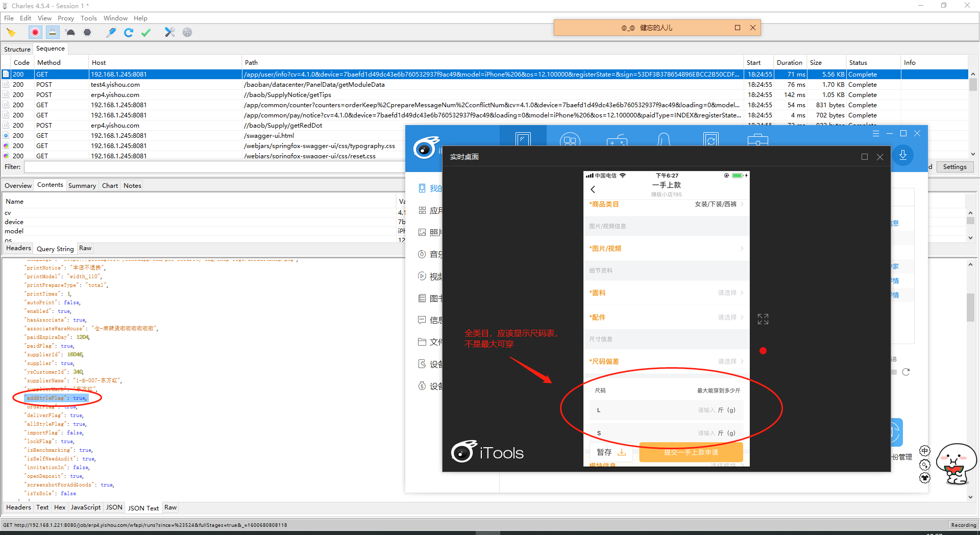Open the ringtone bell icon in iTools

click(x=664, y=139)
